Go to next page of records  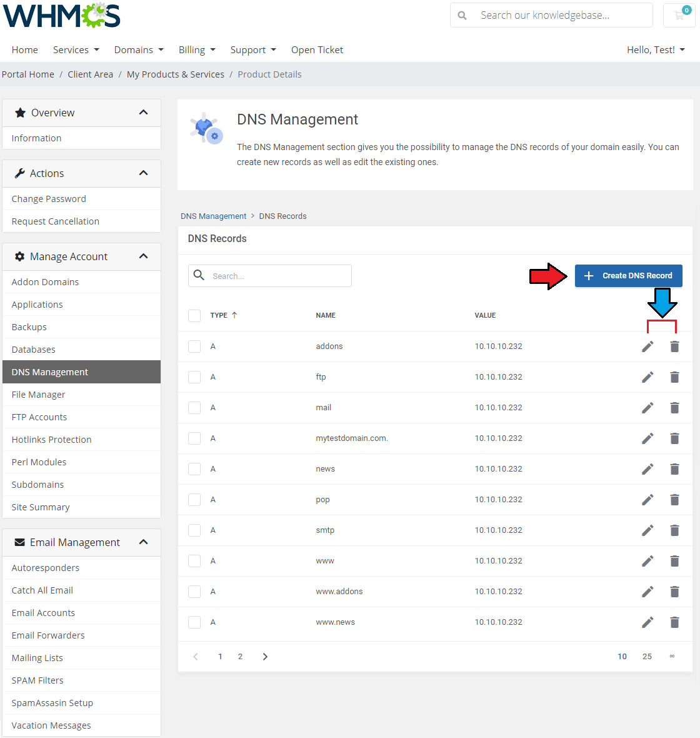coord(265,657)
